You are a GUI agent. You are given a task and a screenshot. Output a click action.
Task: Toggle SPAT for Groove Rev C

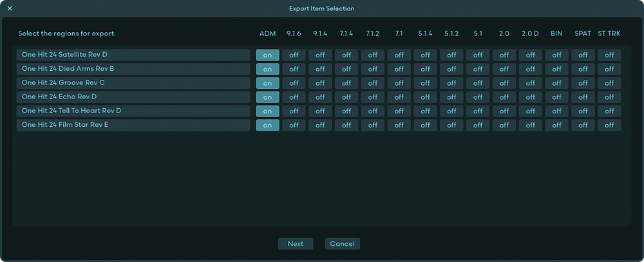583,83
